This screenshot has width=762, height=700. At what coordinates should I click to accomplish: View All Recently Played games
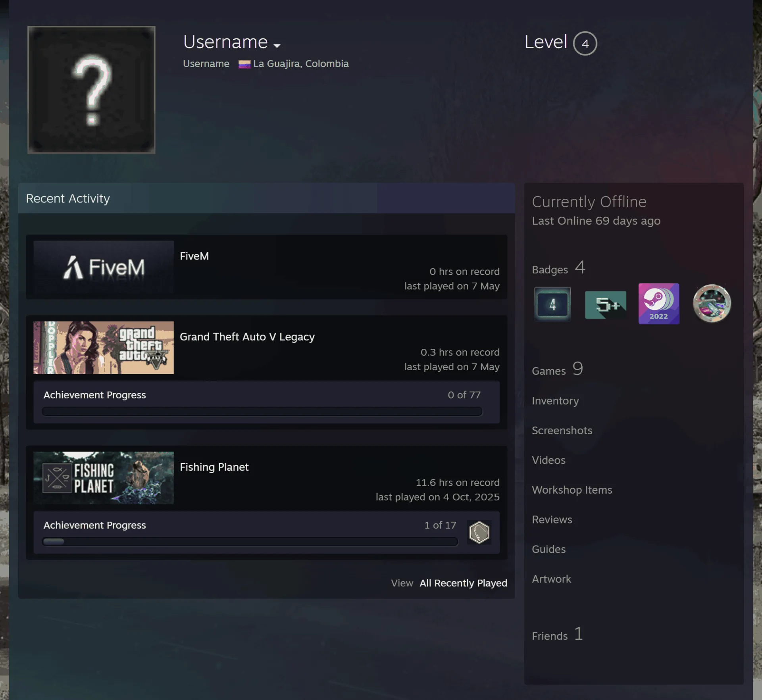coord(463,583)
